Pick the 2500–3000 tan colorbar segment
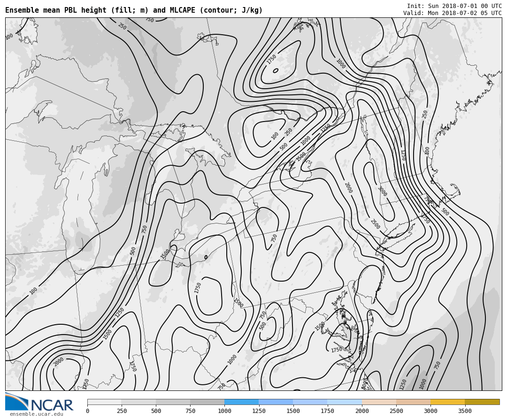The height and width of the screenshot is (420, 507). click(x=413, y=402)
